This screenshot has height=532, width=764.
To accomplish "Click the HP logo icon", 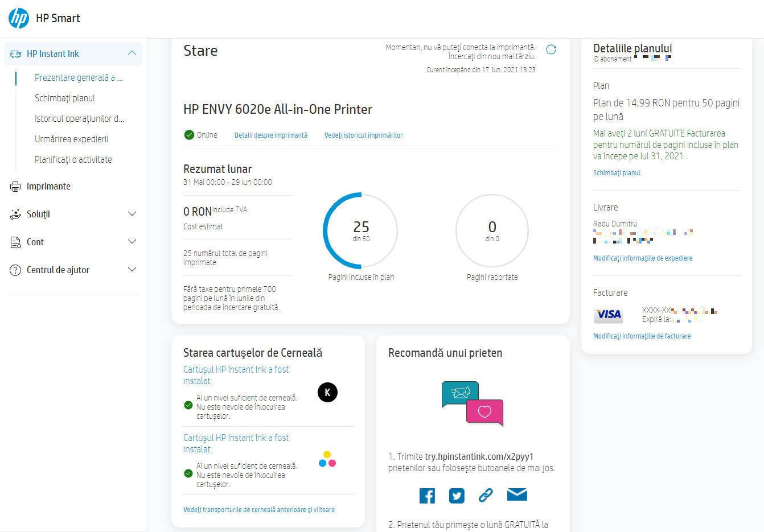I will click(19, 18).
